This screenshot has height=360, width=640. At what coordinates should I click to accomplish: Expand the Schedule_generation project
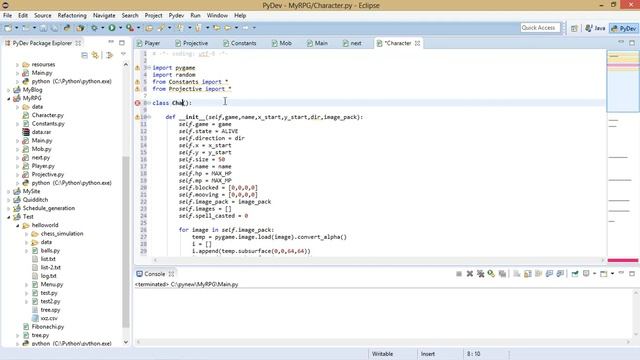9,209
